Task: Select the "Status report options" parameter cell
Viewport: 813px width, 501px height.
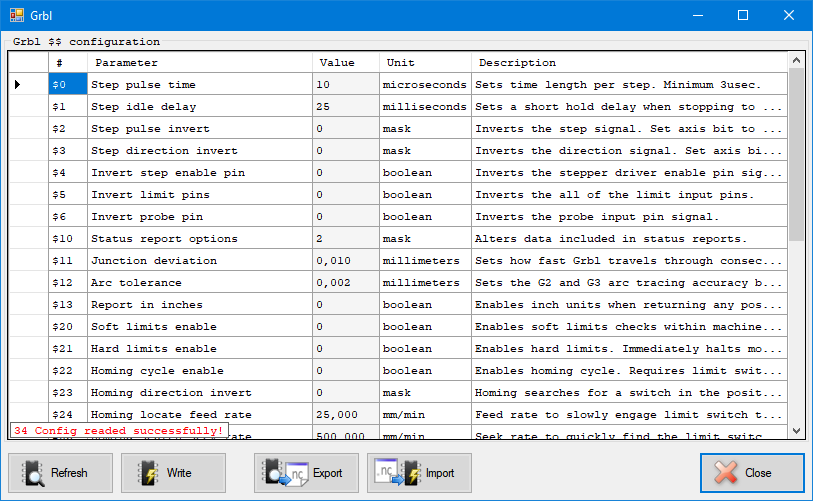Action: (200, 239)
